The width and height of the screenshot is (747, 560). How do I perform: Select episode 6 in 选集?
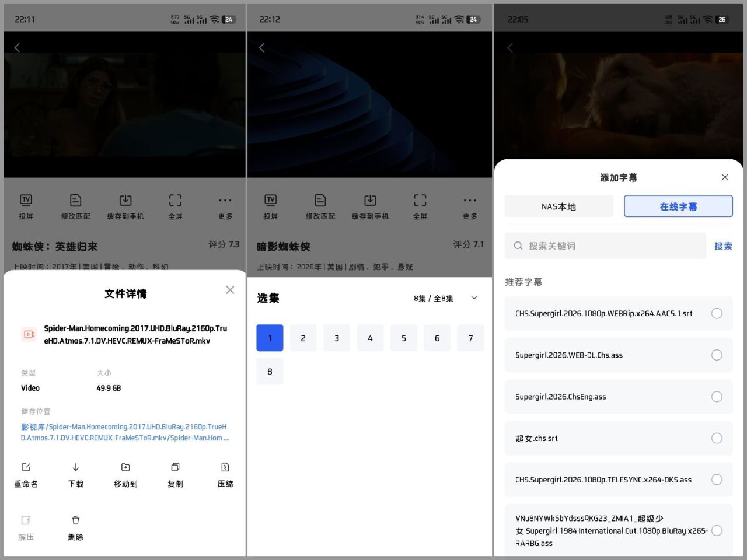pos(437,338)
